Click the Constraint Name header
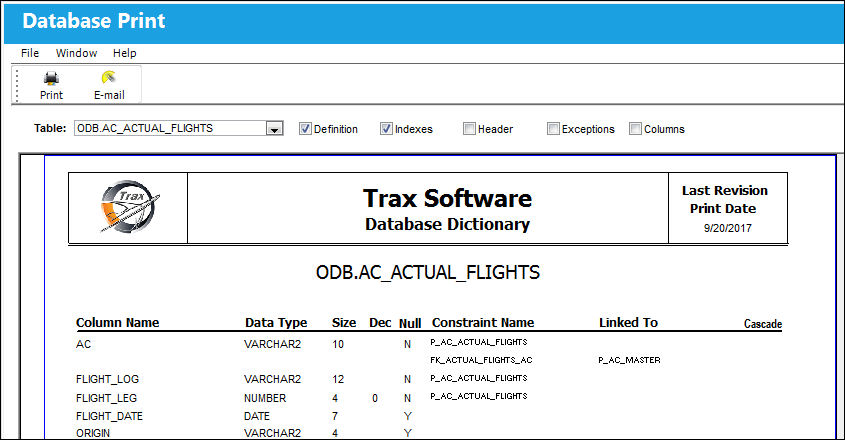This screenshot has width=845, height=440. tap(483, 322)
